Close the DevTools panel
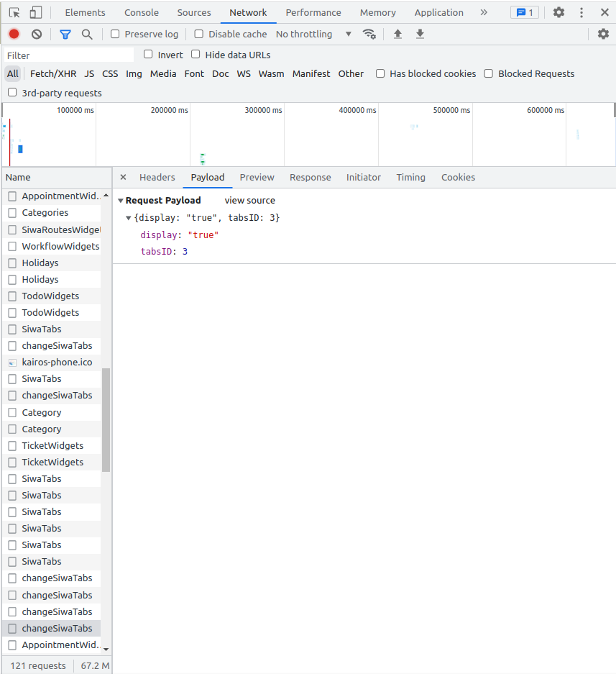Screen dimensions: 616x674 tap(604, 12)
